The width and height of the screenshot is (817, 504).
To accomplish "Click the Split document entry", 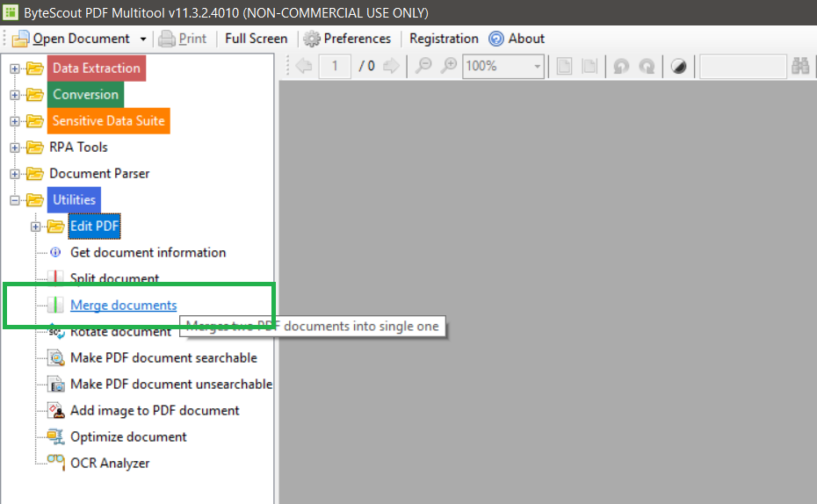I will (x=114, y=277).
